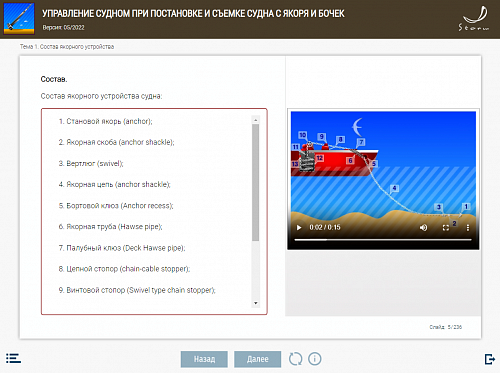This screenshot has height=373, width=500.
Task: Select the text 'Палубный клюз (Deck Hawse pipe)'
Action: pyautogui.click(x=125, y=248)
